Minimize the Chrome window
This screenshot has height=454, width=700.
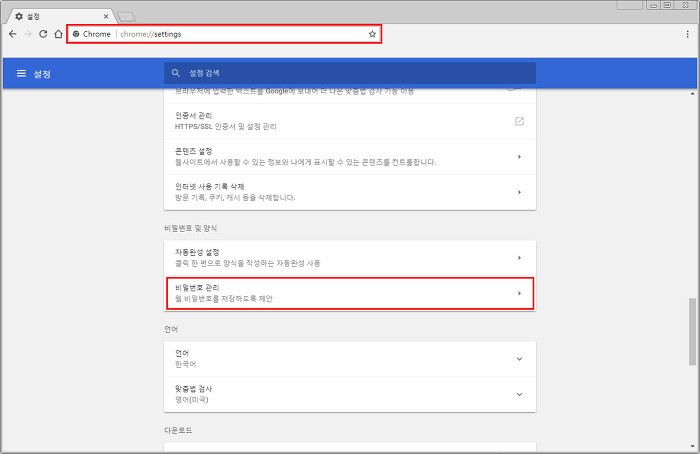[653, 5]
